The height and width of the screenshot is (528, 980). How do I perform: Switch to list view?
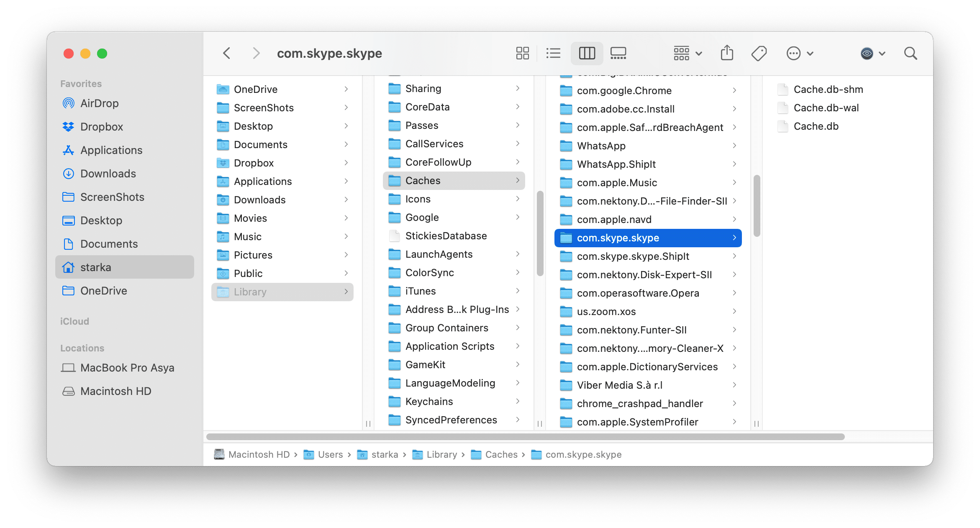(x=553, y=53)
